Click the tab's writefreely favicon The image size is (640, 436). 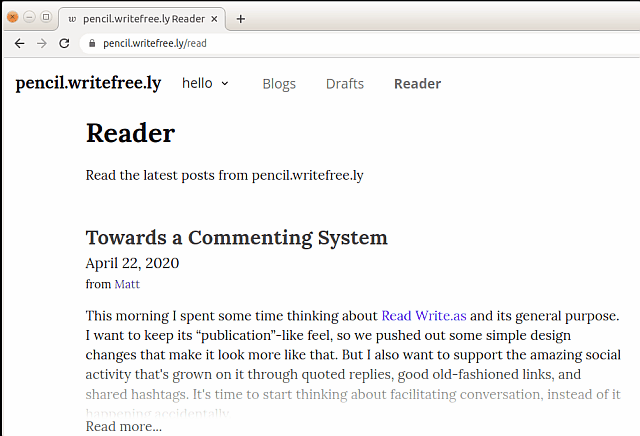tap(72, 19)
